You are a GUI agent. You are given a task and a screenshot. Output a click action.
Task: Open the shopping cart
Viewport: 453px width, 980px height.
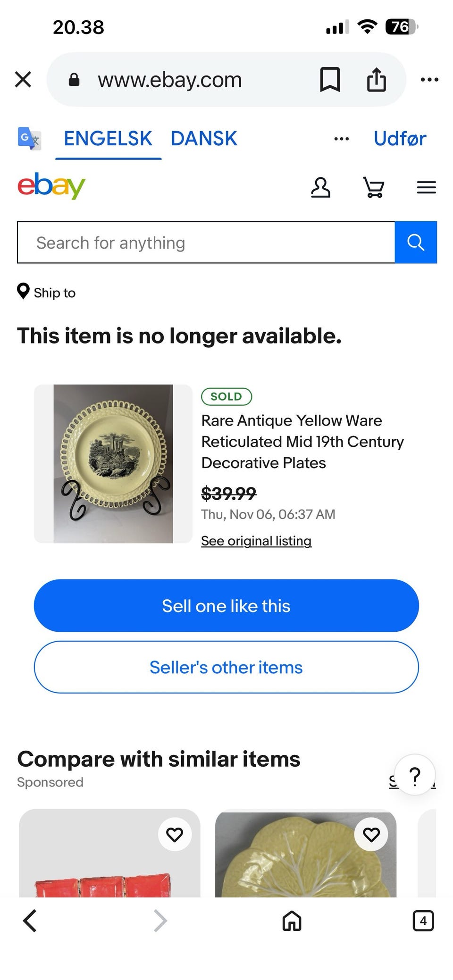[x=373, y=187]
